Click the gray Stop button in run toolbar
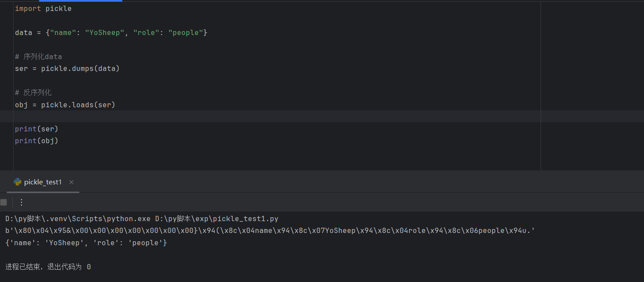 pyautogui.click(x=4, y=202)
